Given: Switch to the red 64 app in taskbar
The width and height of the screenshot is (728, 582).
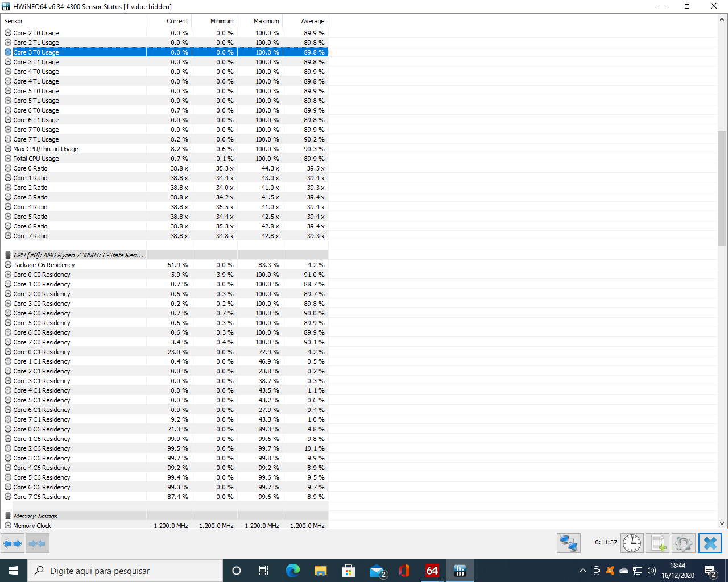Looking at the screenshot, I should click(x=432, y=571).
